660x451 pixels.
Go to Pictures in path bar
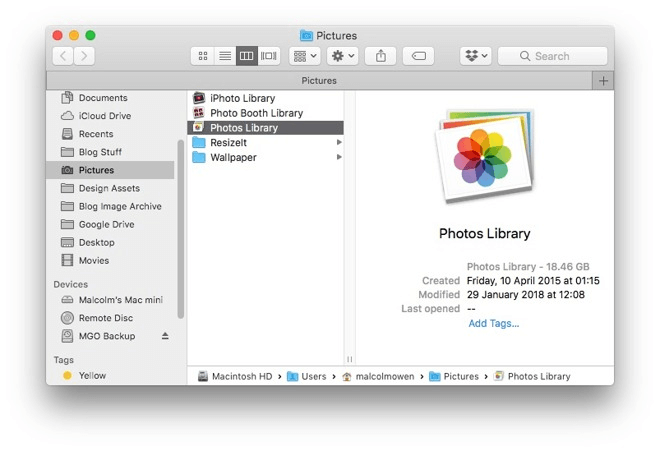pyautogui.click(x=454, y=376)
